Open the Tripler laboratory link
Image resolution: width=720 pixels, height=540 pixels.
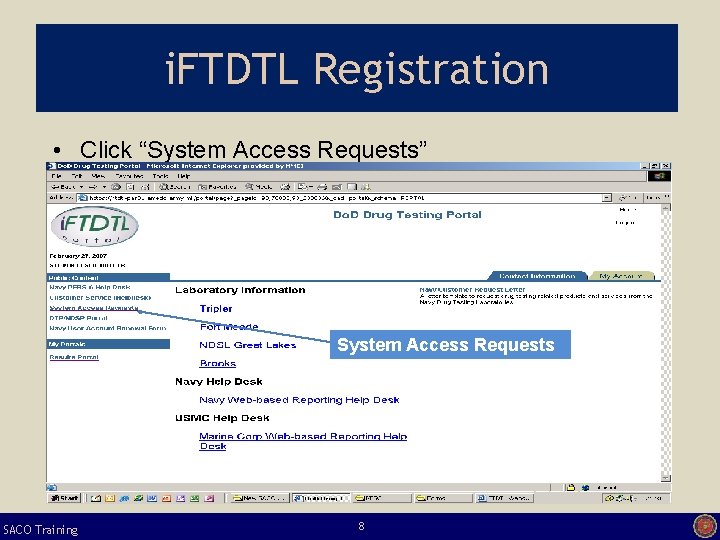click(x=216, y=309)
